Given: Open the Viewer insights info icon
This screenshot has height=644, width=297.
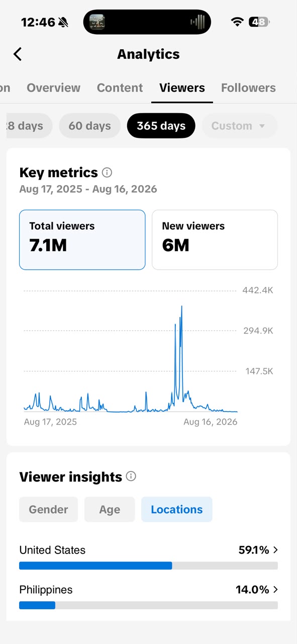Looking at the screenshot, I should [131, 476].
